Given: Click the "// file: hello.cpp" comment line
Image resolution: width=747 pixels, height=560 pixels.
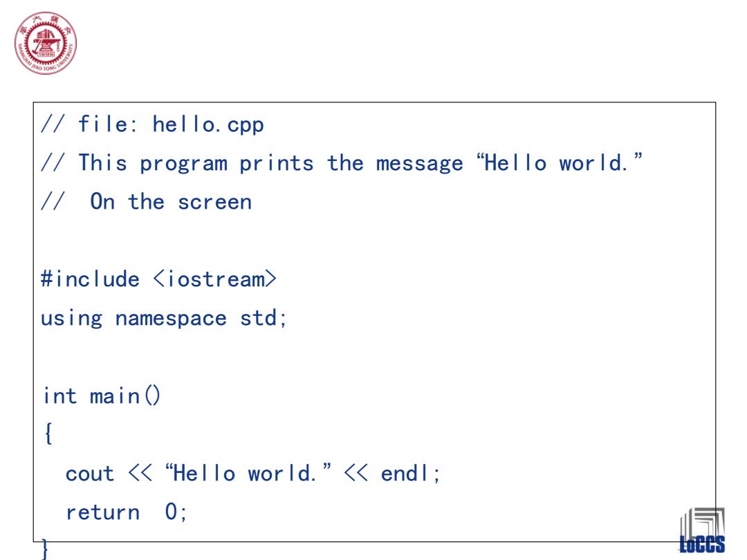Looking at the screenshot, I should 152,124.
